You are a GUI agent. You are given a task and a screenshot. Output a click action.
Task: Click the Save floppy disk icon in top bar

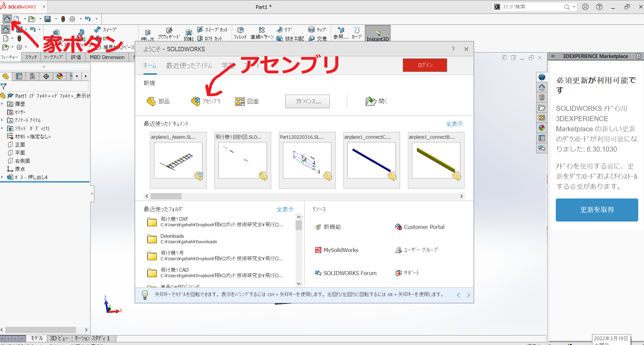(48, 19)
